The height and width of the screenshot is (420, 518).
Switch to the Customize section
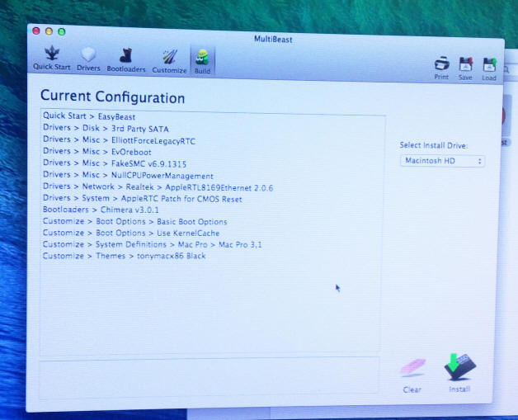click(169, 58)
